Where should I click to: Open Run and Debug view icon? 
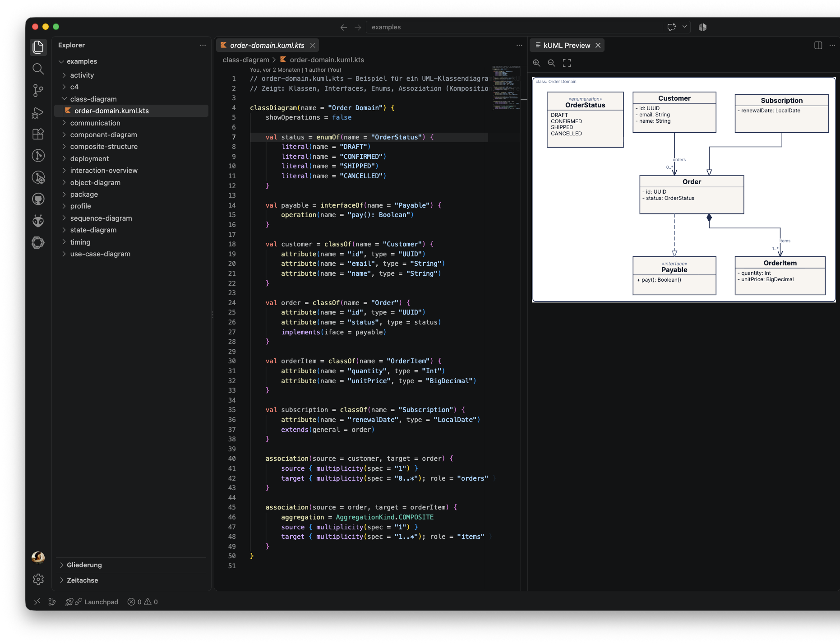(x=38, y=113)
